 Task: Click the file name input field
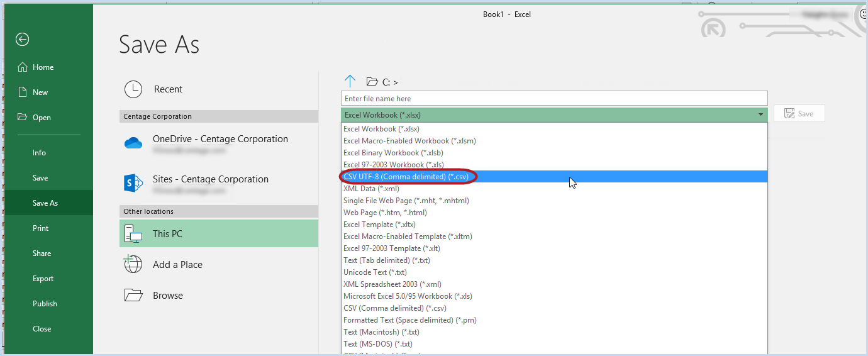click(554, 99)
